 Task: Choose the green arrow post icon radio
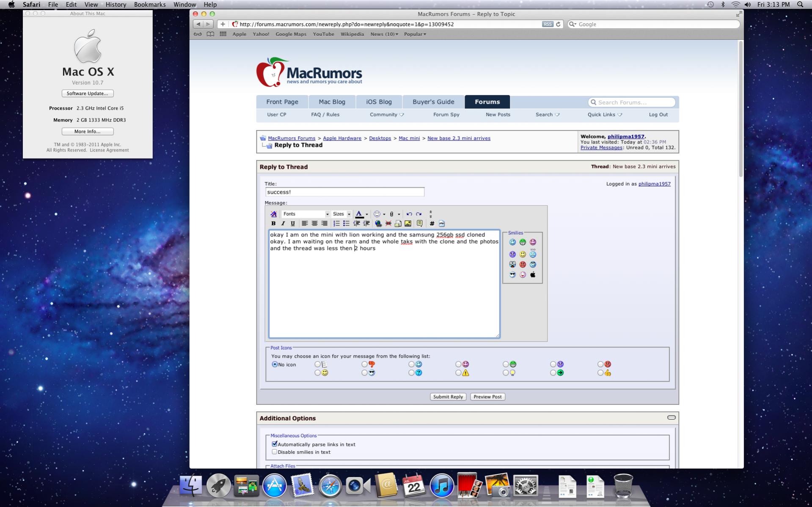(553, 373)
